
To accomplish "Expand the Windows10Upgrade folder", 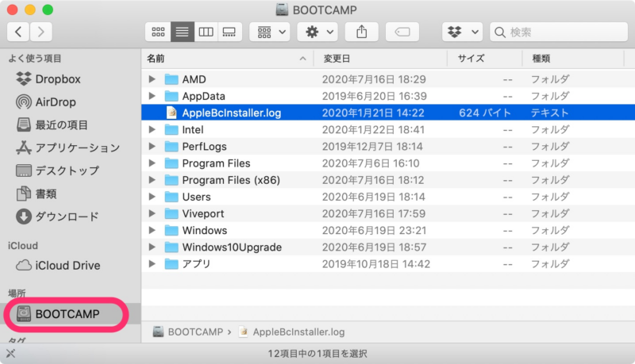I will (152, 247).
